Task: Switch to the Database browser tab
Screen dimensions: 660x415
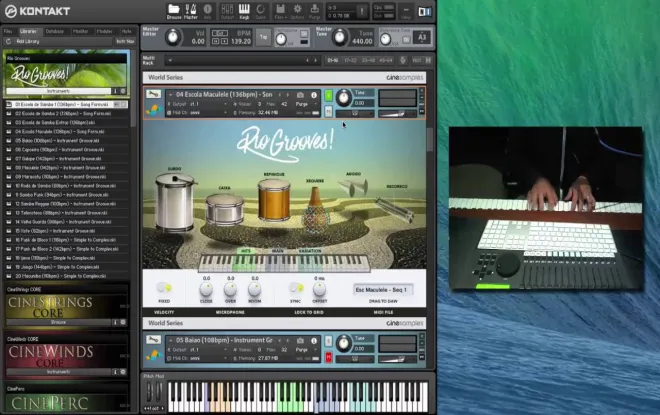Action: click(x=54, y=31)
